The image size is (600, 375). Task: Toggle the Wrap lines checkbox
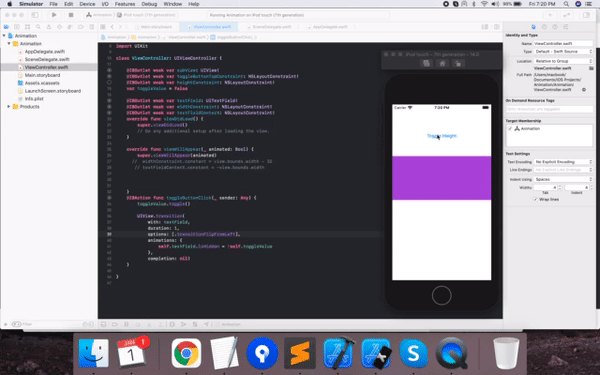pos(535,199)
